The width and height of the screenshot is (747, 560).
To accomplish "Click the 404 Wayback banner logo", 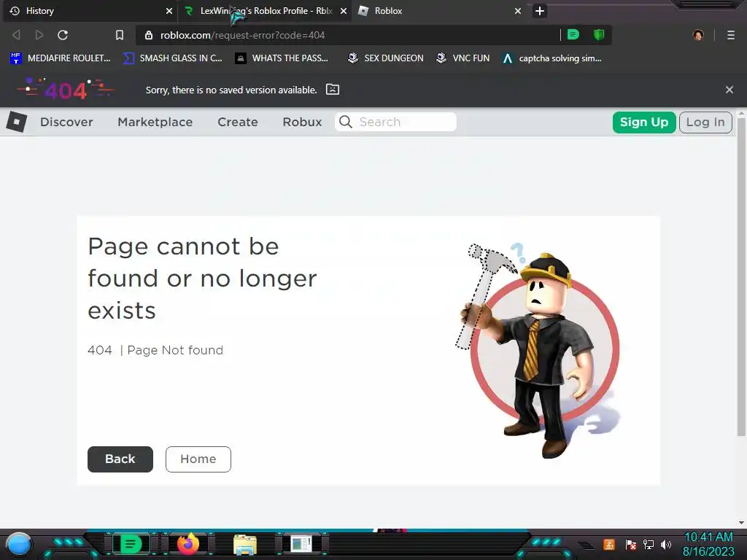I will pos(65,89).
